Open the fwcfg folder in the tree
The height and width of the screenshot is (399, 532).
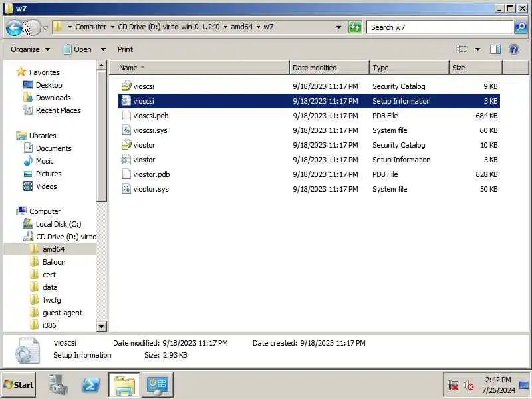(x=52, y=300)
